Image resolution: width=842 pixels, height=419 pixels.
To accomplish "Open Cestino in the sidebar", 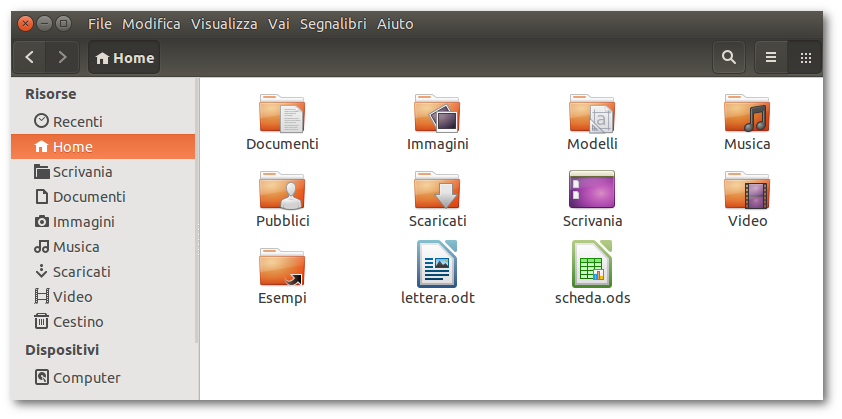I will click(77, 322).
